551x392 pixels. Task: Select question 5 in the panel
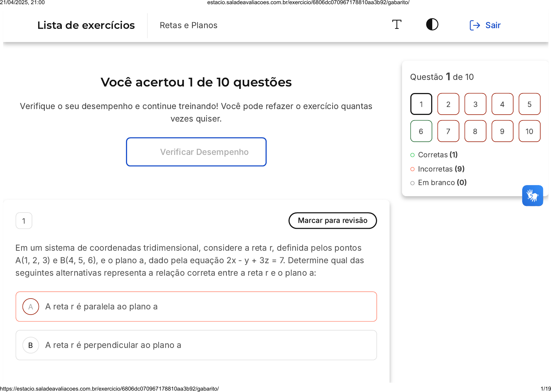529,104
